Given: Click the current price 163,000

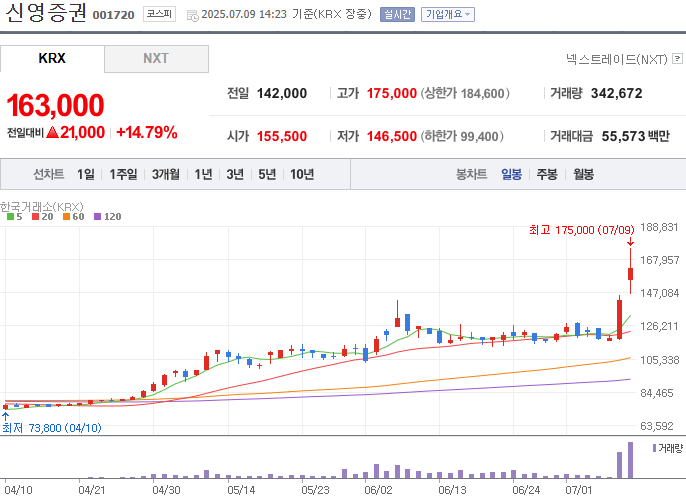Looking at the screenshot, I should pos(56,105).
